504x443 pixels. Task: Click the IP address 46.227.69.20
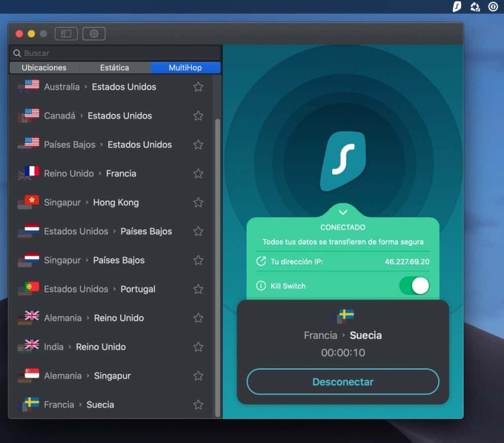point(407,262)
